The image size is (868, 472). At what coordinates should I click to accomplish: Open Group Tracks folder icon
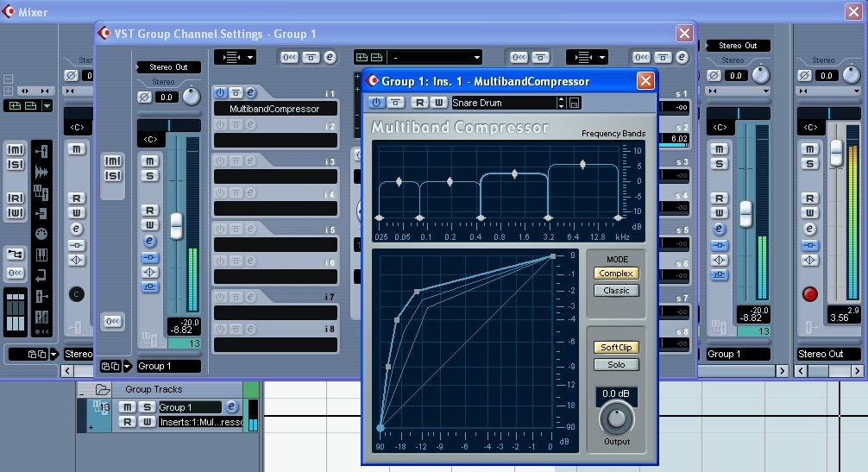[x=103, y=389]
